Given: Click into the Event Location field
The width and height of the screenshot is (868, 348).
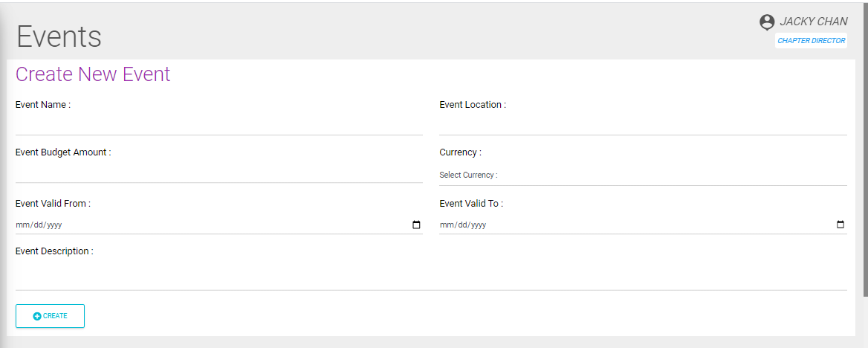Looking at the screenshot, I should 643,124.
